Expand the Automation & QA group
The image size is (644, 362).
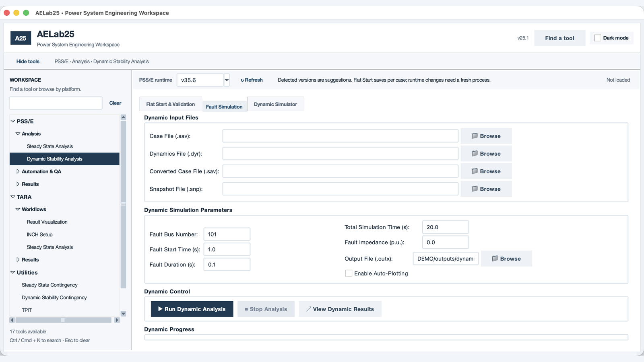18,171
